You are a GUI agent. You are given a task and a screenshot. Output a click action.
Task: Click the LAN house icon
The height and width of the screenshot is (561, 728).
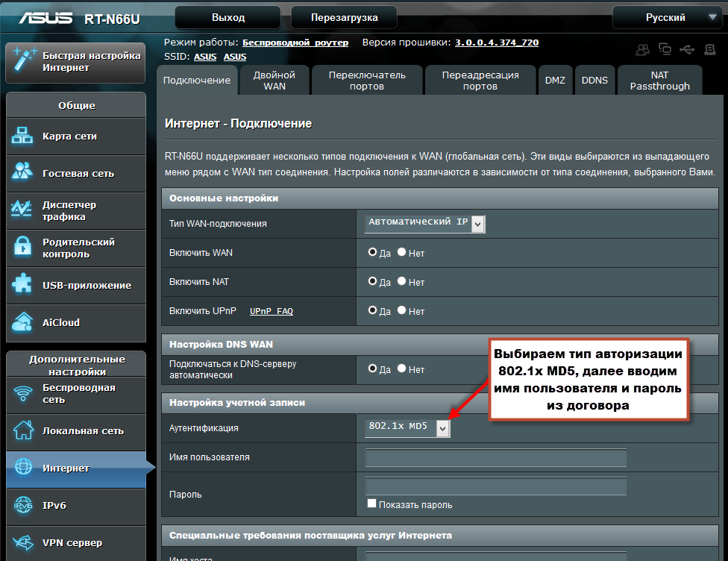[23, 430]
